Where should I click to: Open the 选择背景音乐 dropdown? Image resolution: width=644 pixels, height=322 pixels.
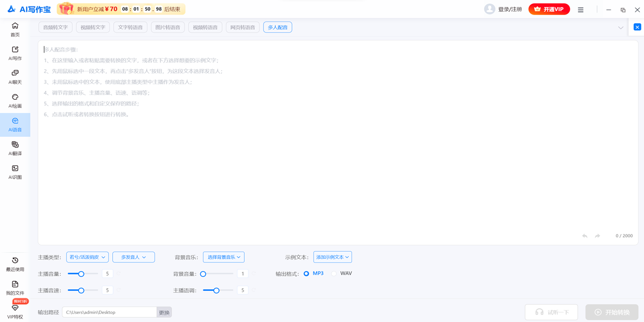tap(223, 257)
